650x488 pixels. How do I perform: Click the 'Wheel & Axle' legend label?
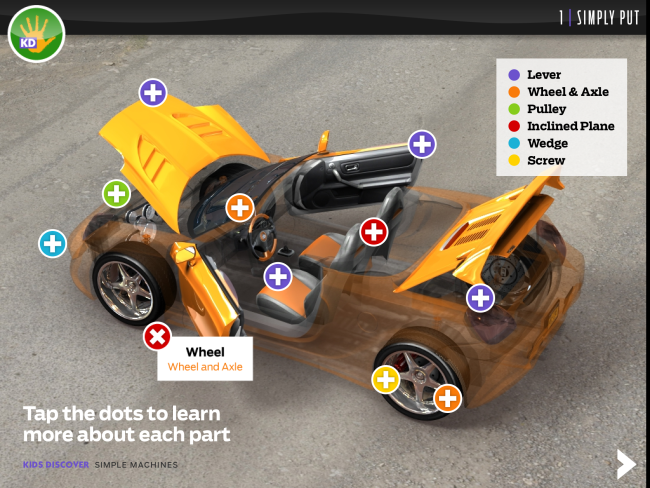(568, 92)
